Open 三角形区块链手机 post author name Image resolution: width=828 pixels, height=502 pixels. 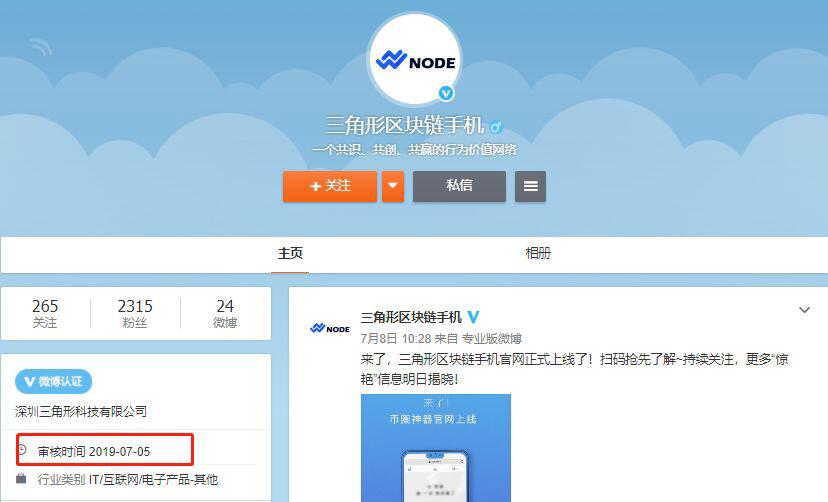tap(411, 317)
